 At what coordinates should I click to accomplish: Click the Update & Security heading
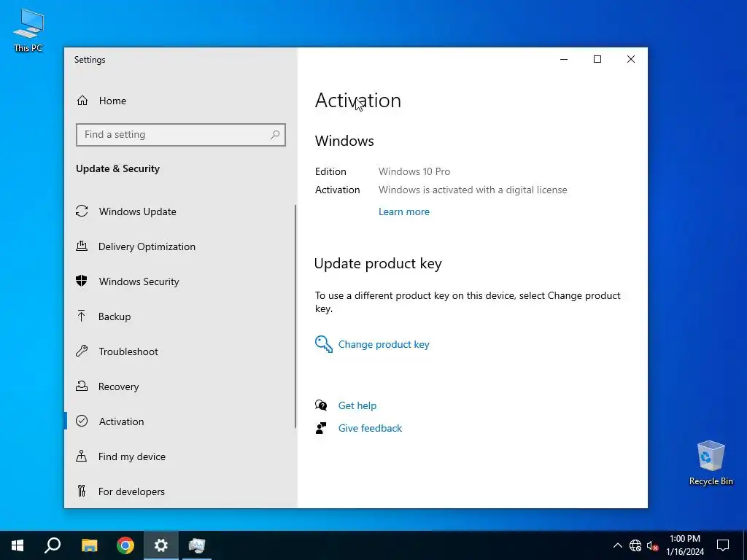coord(117,168)
